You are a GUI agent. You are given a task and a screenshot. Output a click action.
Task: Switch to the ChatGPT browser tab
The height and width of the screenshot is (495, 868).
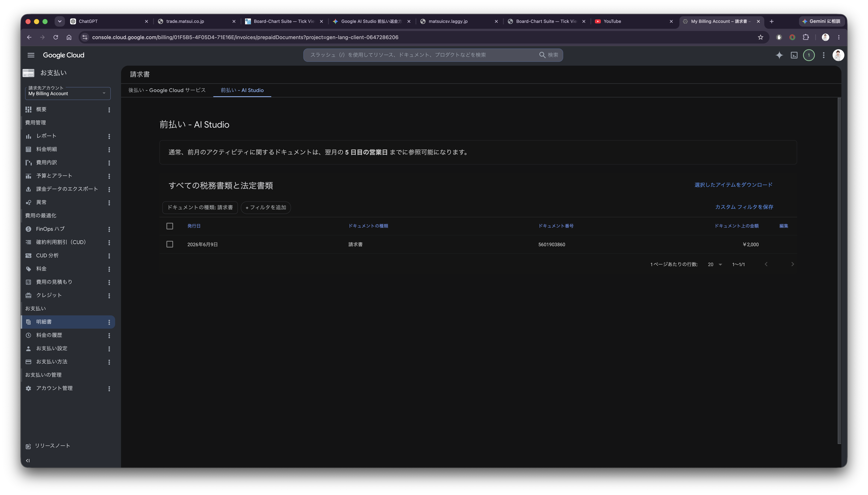pos(109,21)
